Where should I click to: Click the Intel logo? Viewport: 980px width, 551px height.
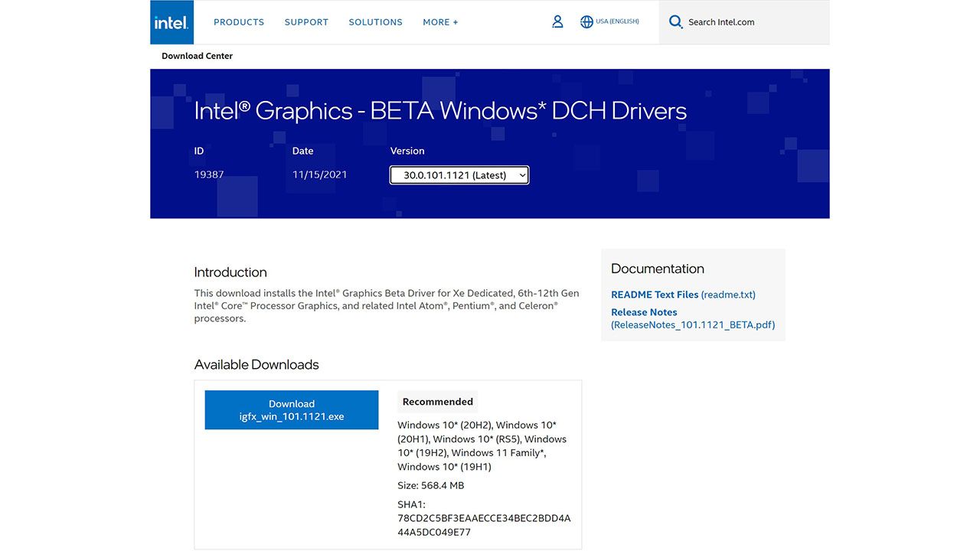(x=171, y=22)
